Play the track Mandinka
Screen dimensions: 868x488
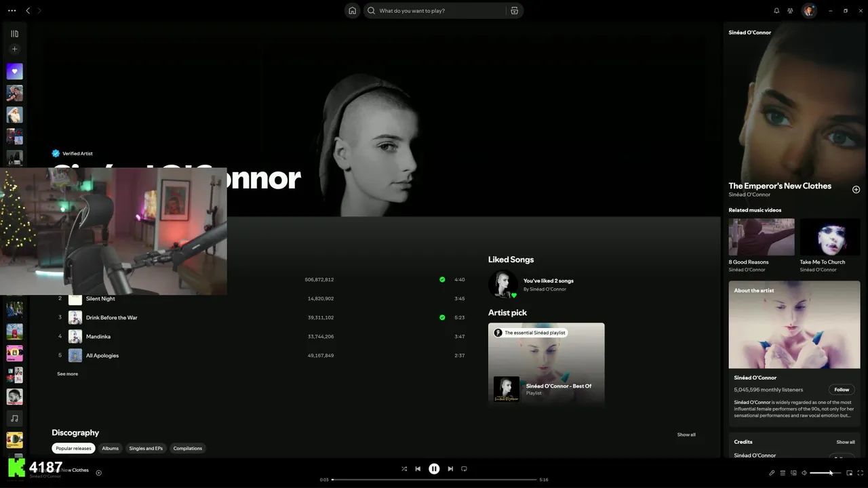pos(98,337)
